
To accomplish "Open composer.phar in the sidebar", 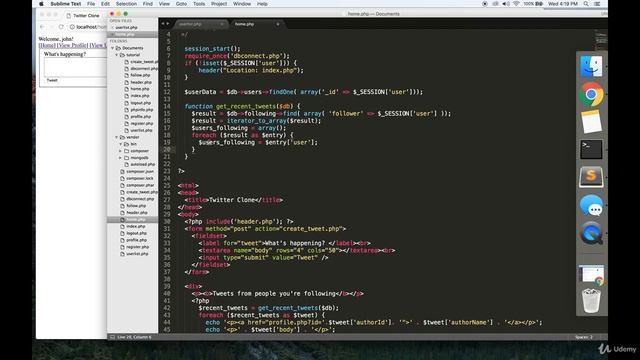I will tap(140, 185).
